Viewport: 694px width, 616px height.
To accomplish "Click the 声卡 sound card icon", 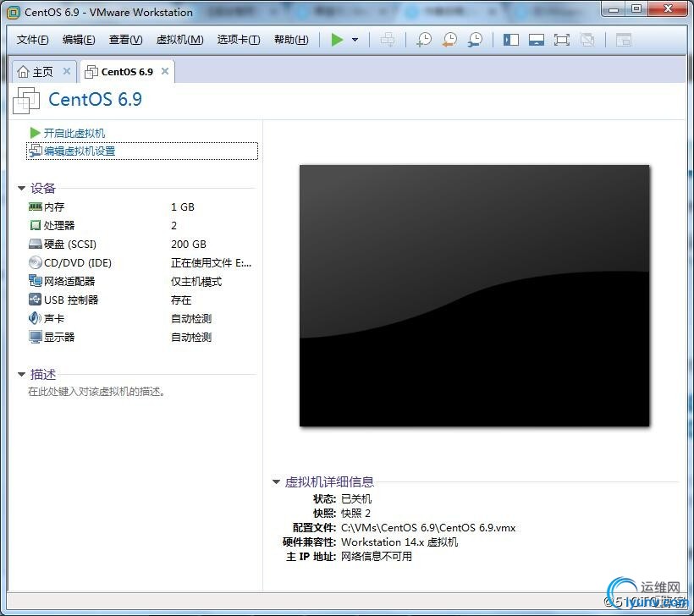I will coord(35,318).
